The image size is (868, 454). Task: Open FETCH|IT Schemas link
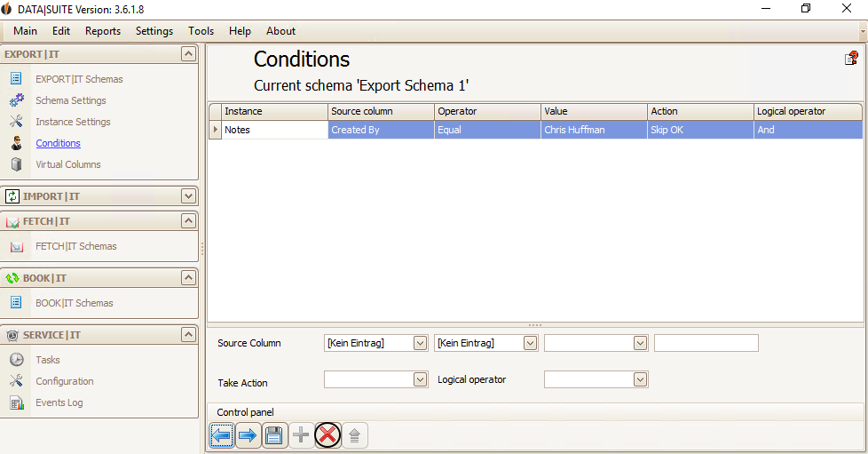[75, 246]
